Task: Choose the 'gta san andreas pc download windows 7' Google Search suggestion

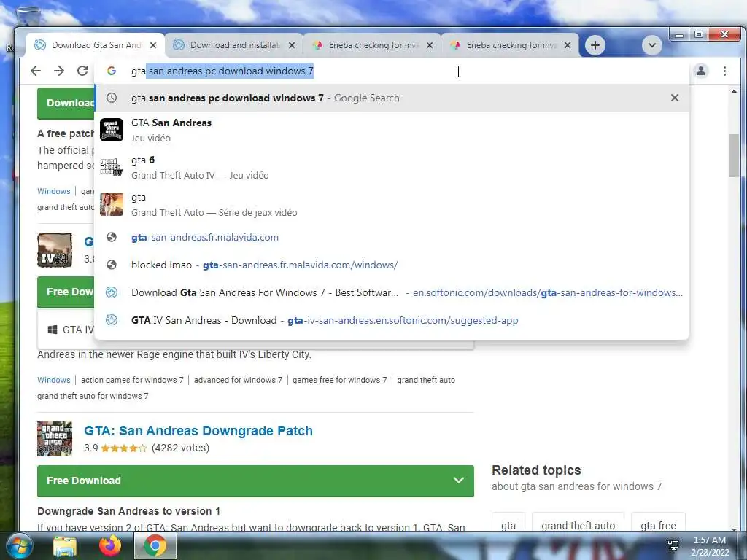Action: click(392, 98)
